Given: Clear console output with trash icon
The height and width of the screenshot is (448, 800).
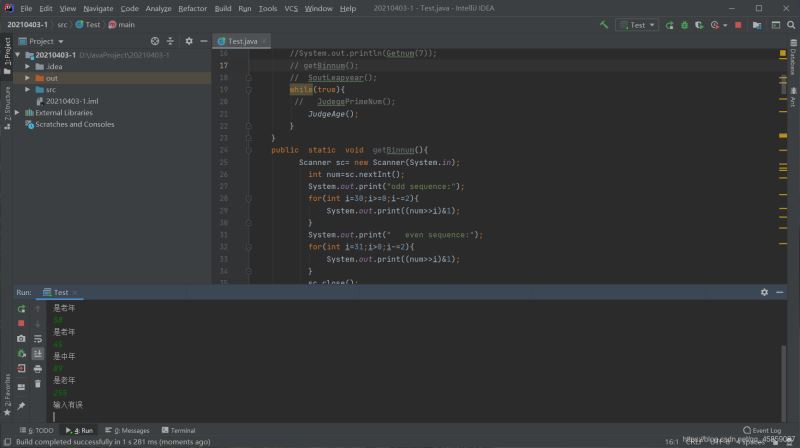Looking at the screenshot, I should (x=38, y=383).
